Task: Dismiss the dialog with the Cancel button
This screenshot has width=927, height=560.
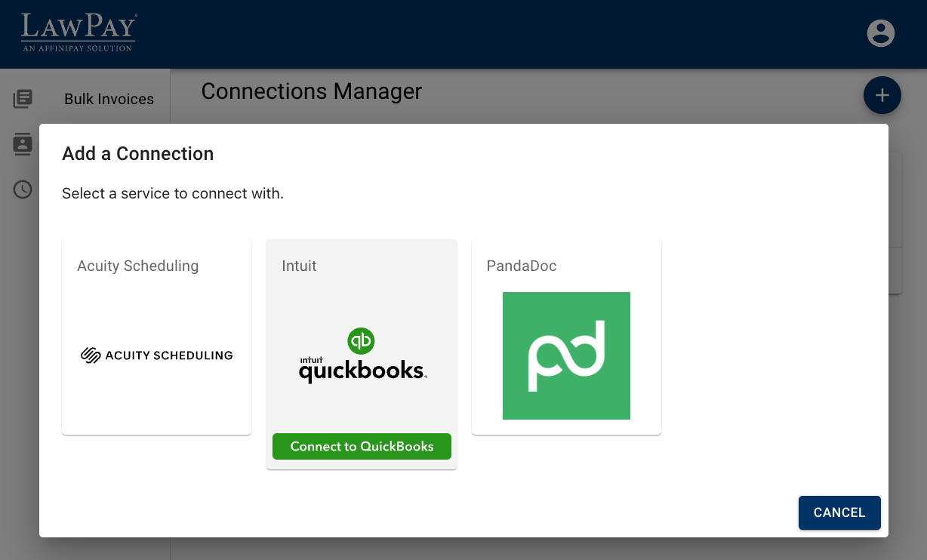Action: pos(839,512)
